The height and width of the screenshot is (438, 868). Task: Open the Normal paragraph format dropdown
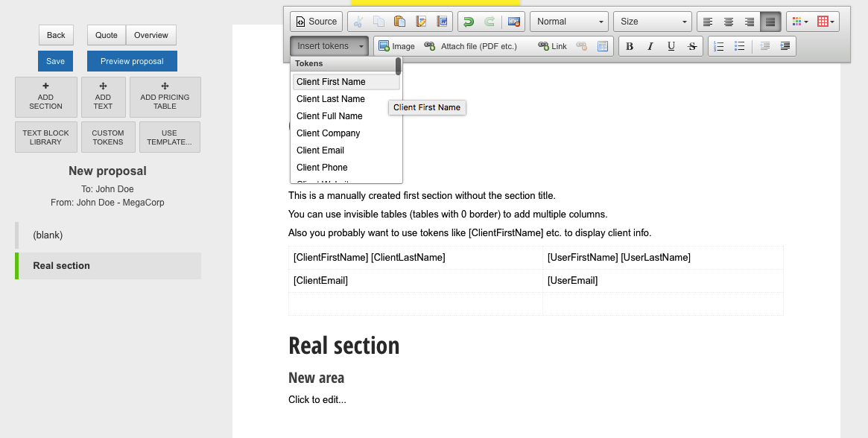coord(568,22)
